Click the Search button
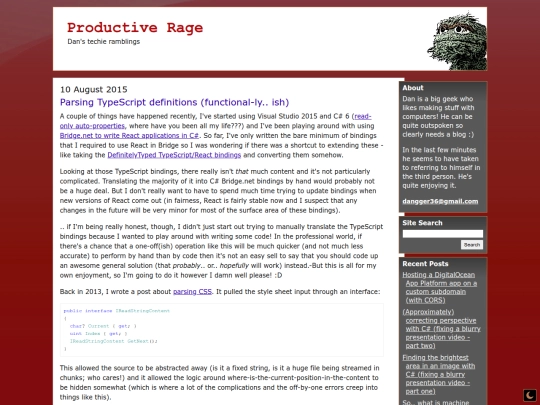 [472, 245]
